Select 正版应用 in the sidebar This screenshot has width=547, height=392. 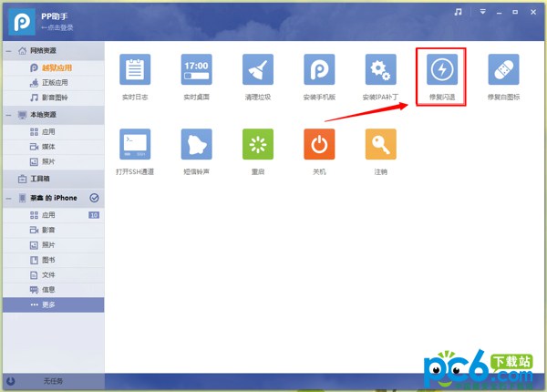point(53,82)
